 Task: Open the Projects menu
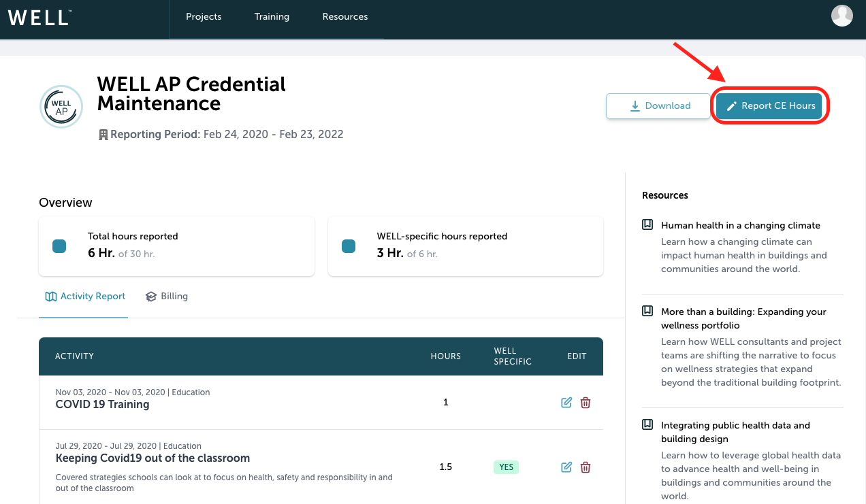click(x=204, y=17)
